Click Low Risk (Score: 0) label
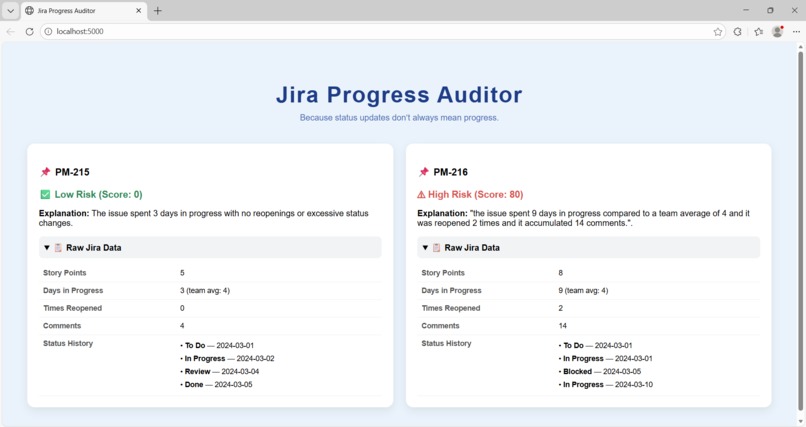This screenshot has width=806, height=427. 99,194
